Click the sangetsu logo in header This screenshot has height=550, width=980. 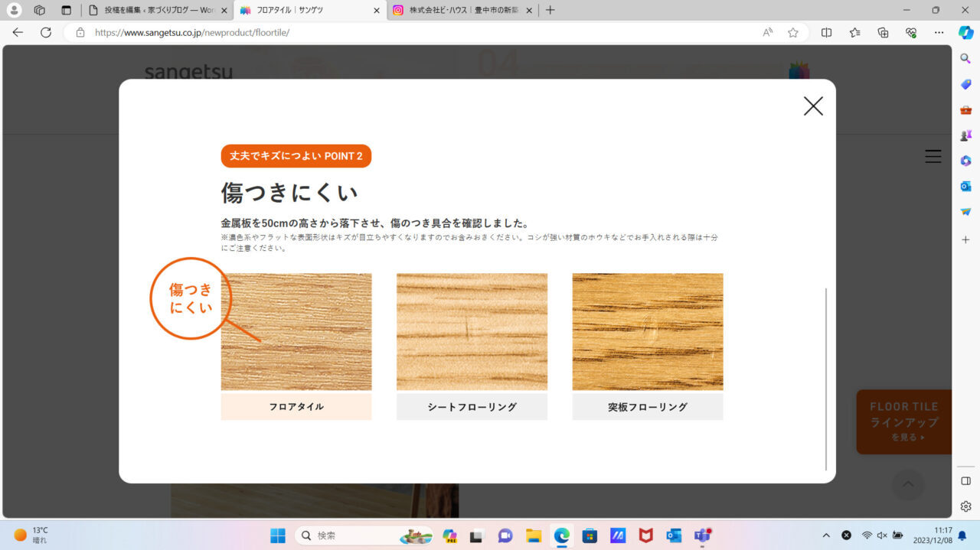[x=188, y=72]
